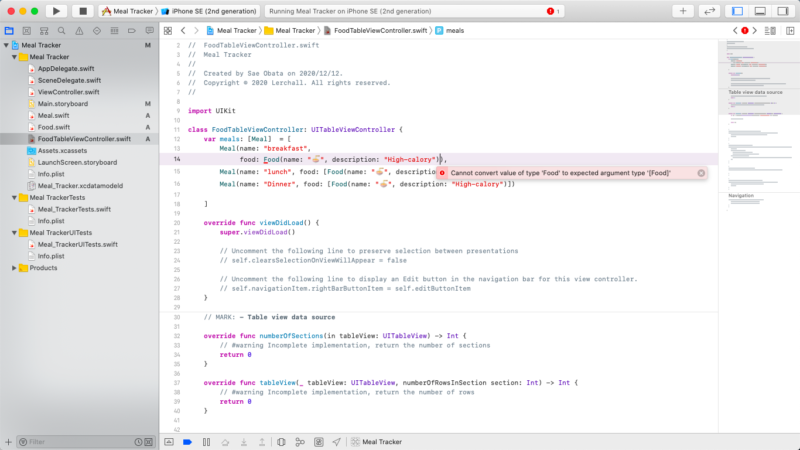Toggle the Inspectors panel visibility
Image resolution: width=800 pixels, height=450 pixels.
tap(783, 11)
